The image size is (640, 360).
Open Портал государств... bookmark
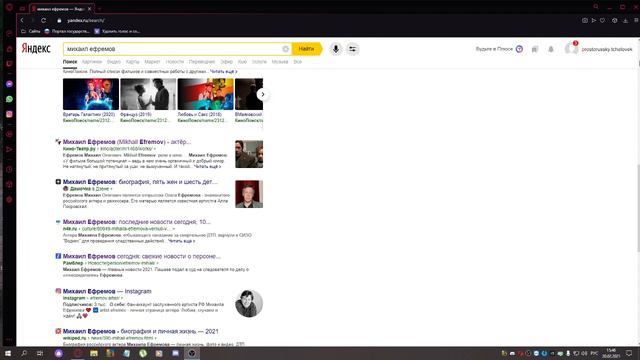(x=67, y=31)
